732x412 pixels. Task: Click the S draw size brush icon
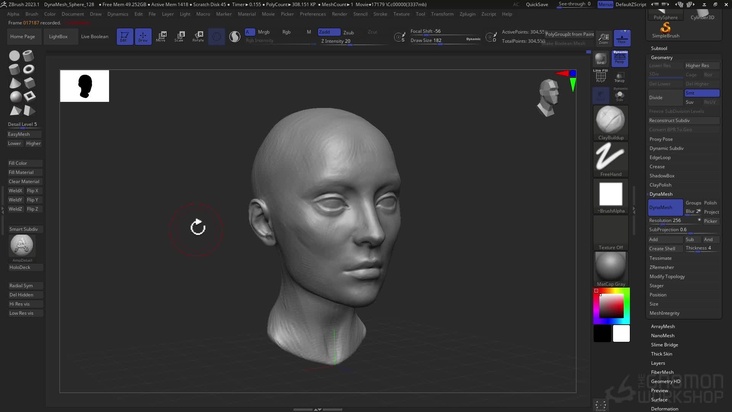click(x=400, y=37)
